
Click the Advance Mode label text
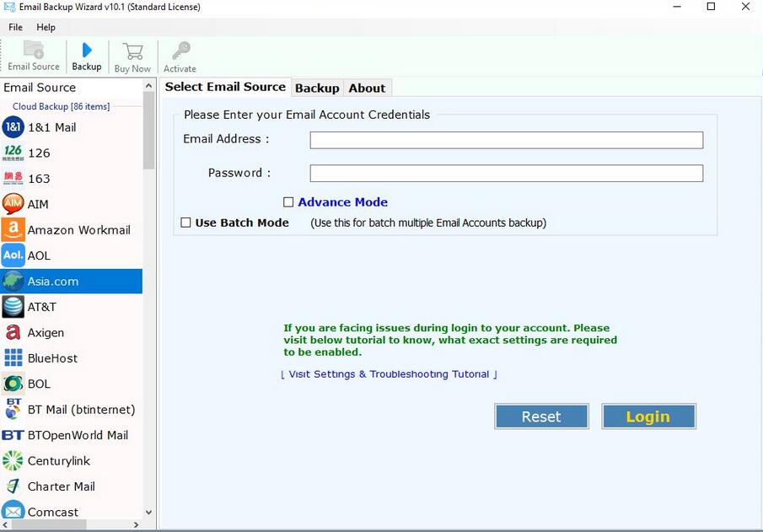click(x=343, y=202)
